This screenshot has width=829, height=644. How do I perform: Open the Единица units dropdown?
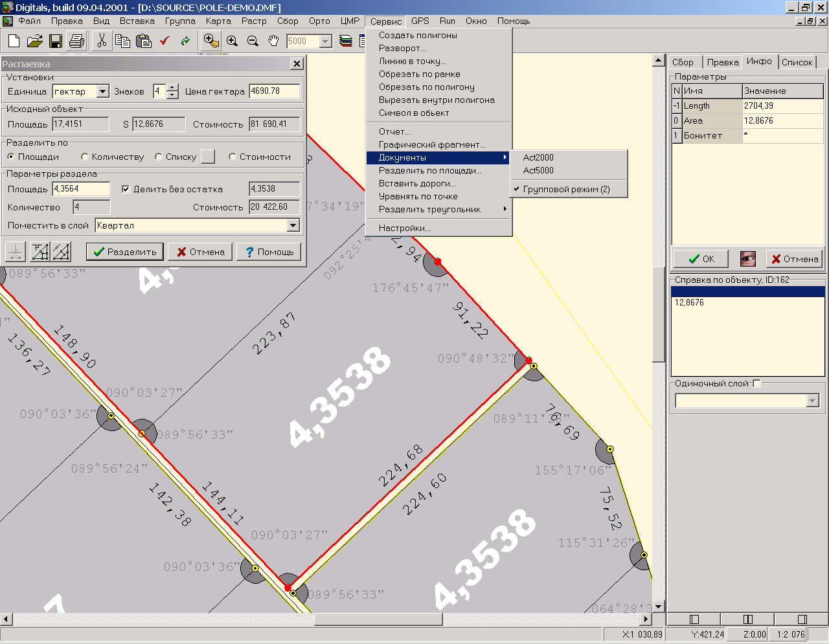click(102, 91)
